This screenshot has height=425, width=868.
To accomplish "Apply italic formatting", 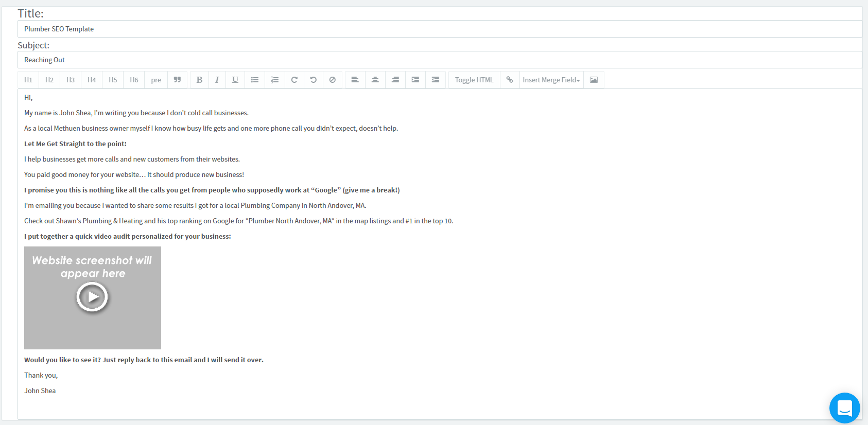I will [x=217, y=80].
